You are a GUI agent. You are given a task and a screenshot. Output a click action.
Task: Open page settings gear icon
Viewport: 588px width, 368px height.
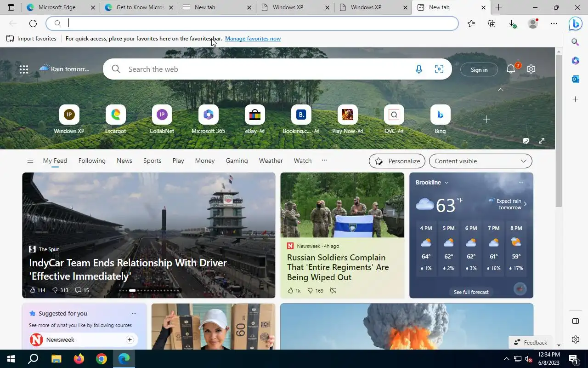(531, 69)
